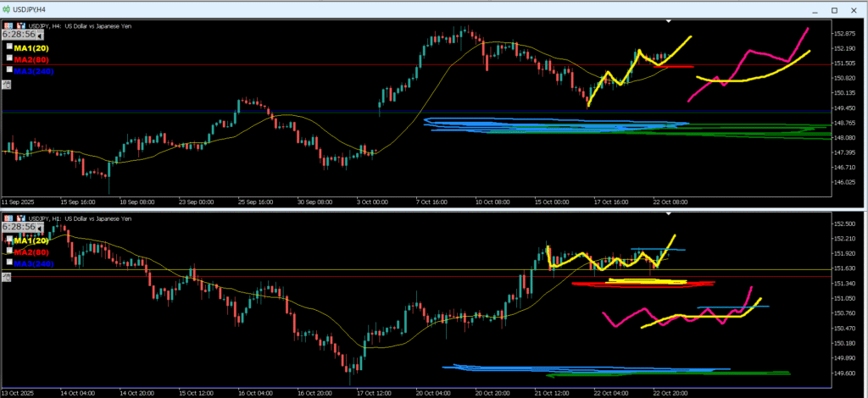The height and width of the screenshot is (398, 868).
Task: Click the MA2(80) label on the H1 chart
Action: coord(31,252)
